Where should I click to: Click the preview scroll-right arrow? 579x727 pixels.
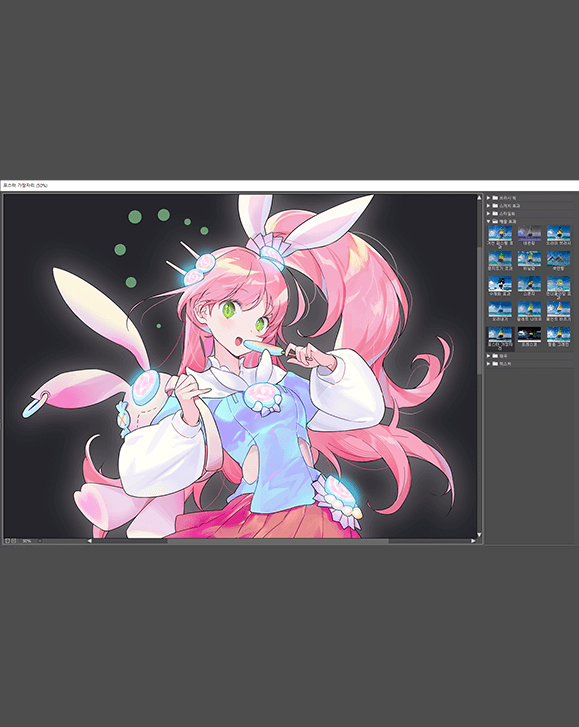[473, 541]
